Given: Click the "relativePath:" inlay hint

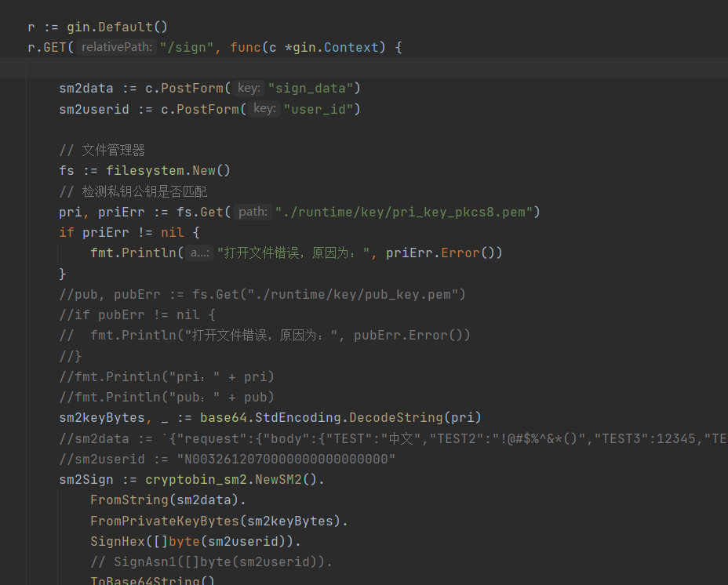Looking at the screenshot, I should [x=117, y=47].
